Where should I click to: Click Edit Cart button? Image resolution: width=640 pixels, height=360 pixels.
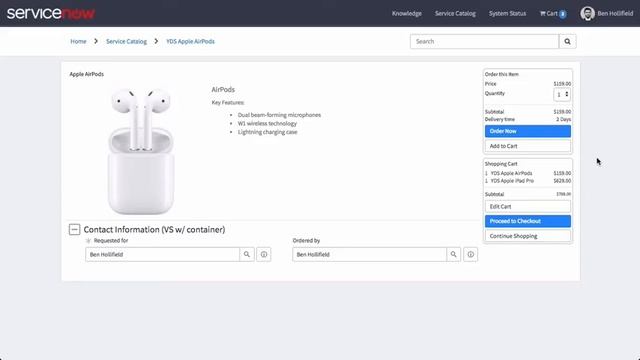click(528, 207)
